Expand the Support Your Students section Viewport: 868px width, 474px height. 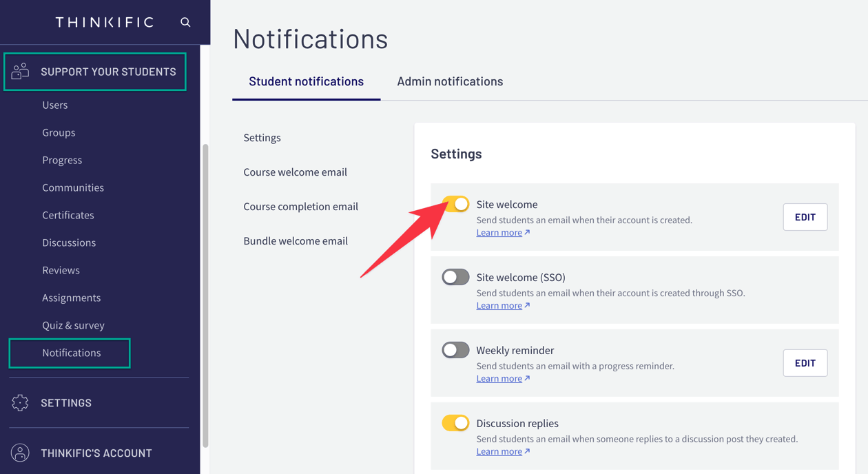108,72
